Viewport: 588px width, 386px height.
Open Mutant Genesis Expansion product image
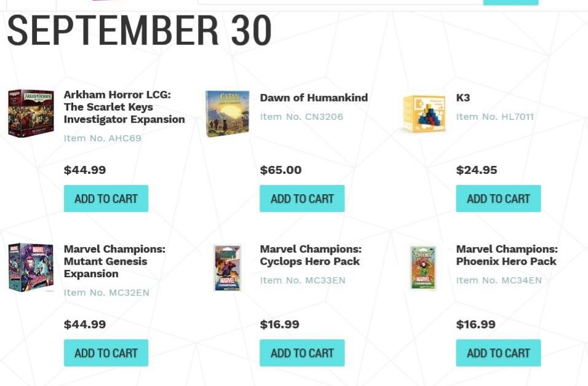[31, 267]
